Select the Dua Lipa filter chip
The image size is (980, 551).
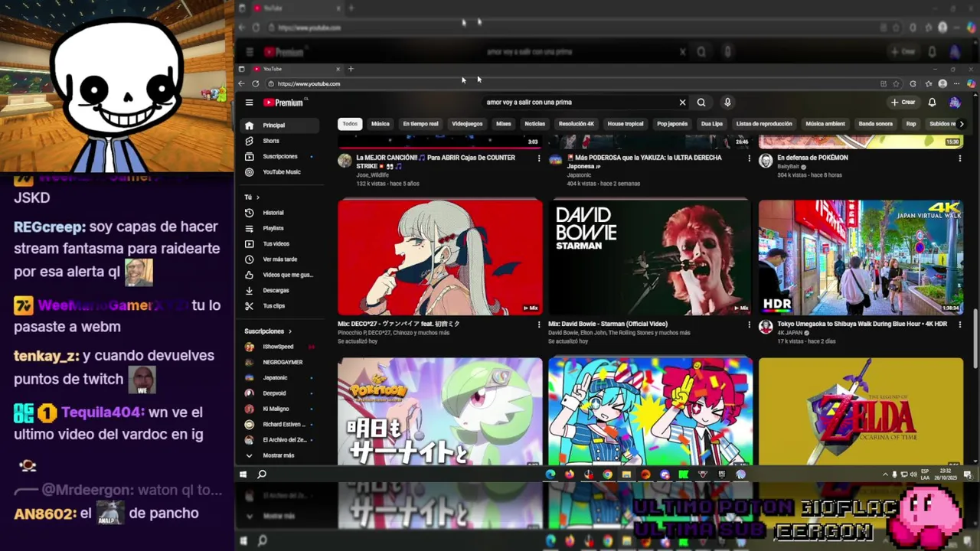tap(712, 124)
